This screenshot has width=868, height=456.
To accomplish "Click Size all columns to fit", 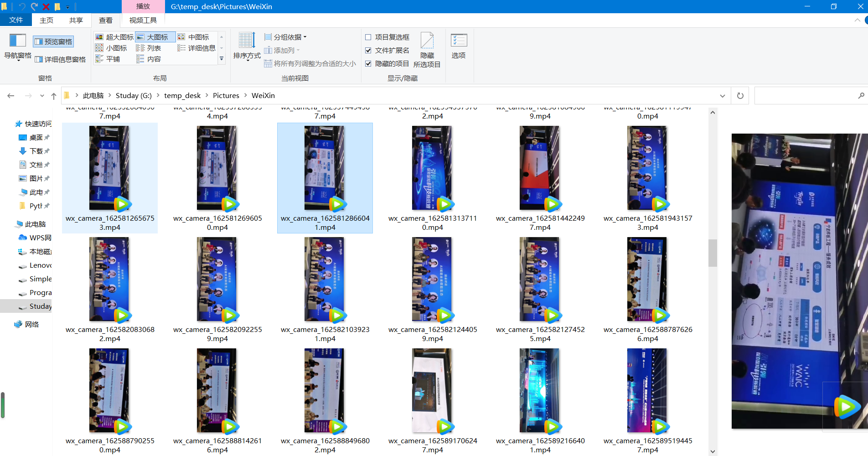I will pos(310,63).
